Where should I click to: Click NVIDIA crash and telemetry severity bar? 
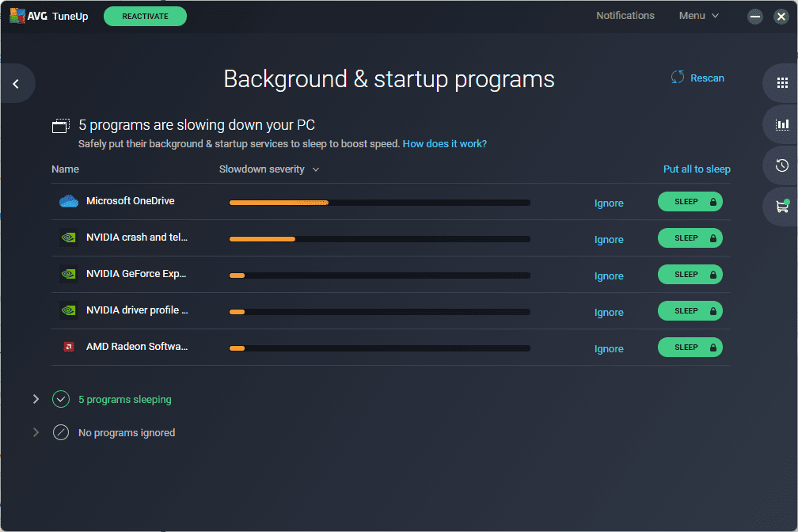click(x=380, y=239)
